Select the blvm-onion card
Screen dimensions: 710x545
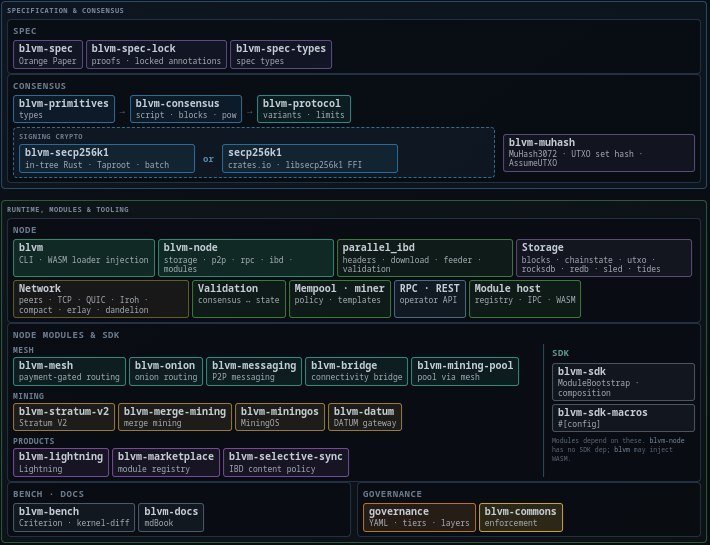166,372
